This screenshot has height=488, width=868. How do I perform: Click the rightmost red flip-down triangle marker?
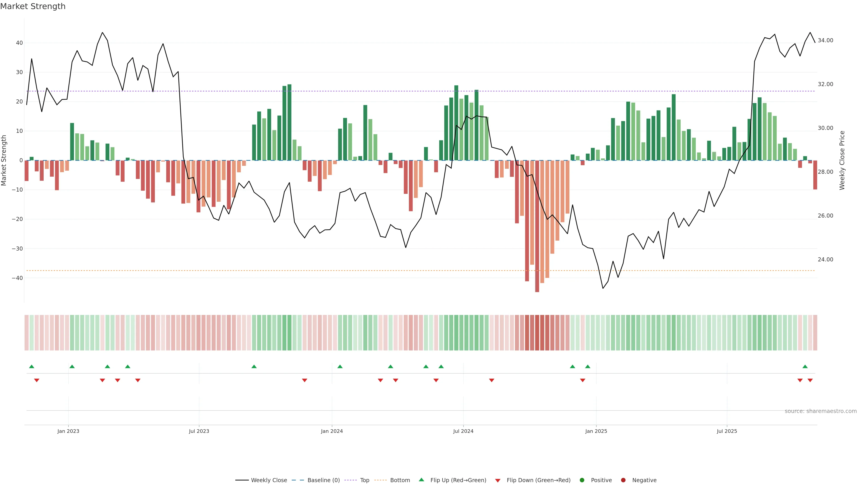[x=810, y=380]
